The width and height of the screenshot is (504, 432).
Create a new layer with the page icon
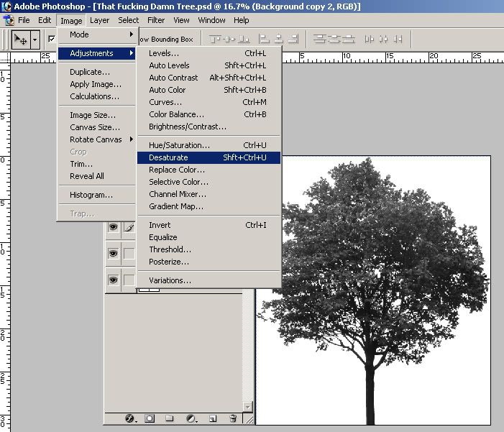pyautogui.click(x=213, y=418)
